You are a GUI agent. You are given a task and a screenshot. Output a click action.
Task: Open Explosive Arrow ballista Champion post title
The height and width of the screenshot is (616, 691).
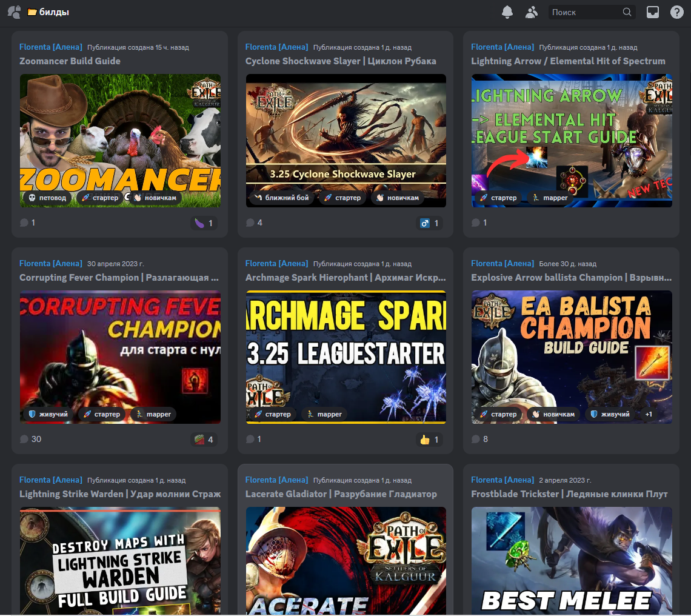coord(571,277)
